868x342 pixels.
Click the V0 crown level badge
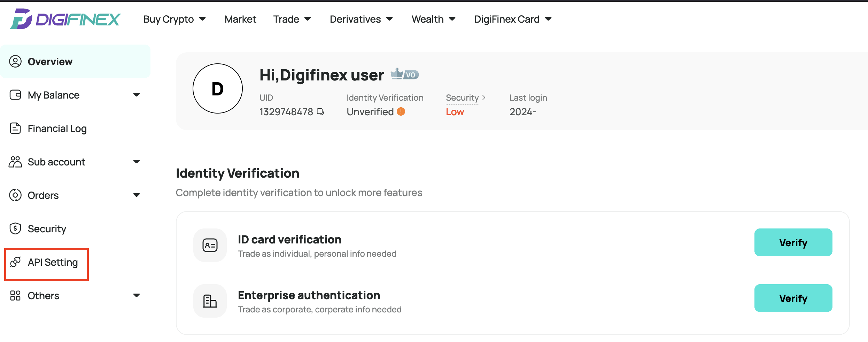tap(404, 74)
